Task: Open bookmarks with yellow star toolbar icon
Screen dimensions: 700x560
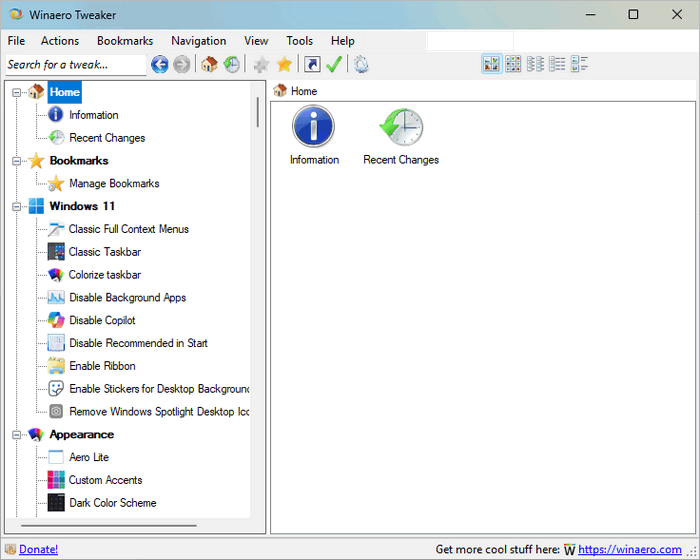Action: [284, 64]
